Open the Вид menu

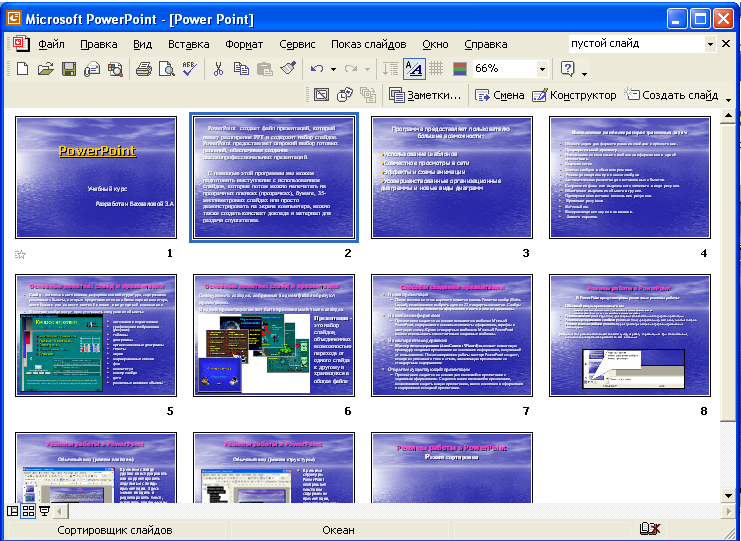click(x=142, y=44)
